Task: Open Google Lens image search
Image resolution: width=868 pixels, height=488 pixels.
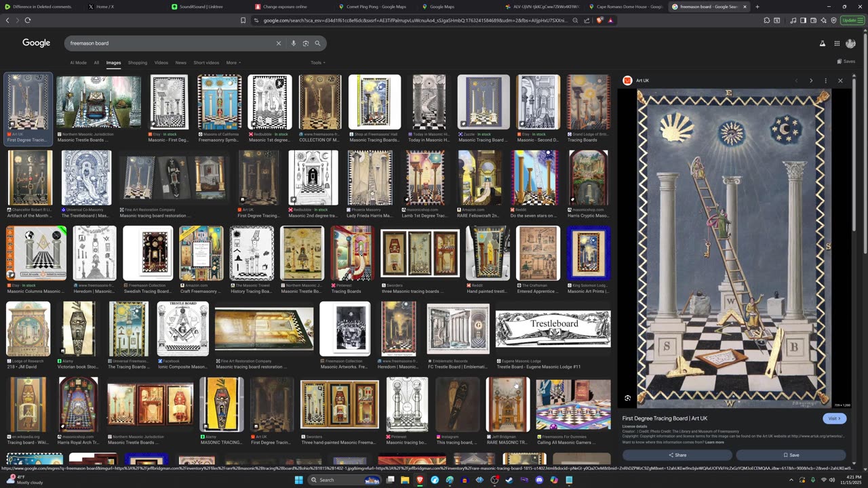Action: point(305,43)
